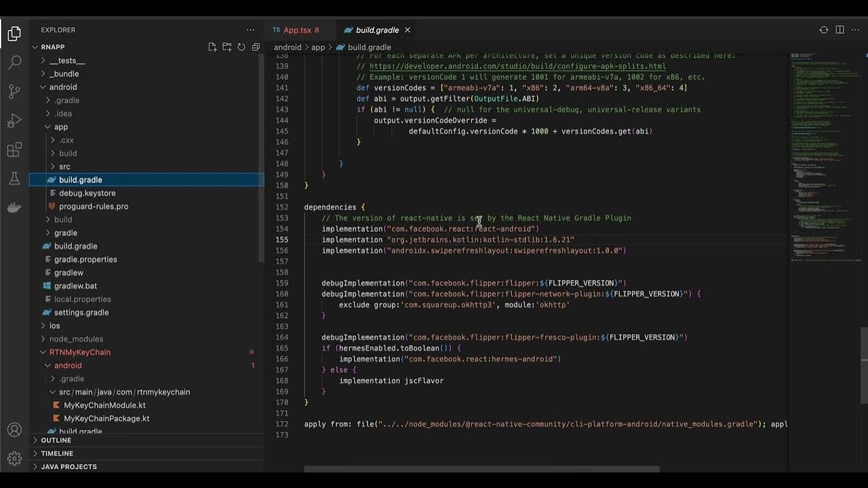
Task: Refresh the explorer file tree
Action: click(x=241, y=47)
